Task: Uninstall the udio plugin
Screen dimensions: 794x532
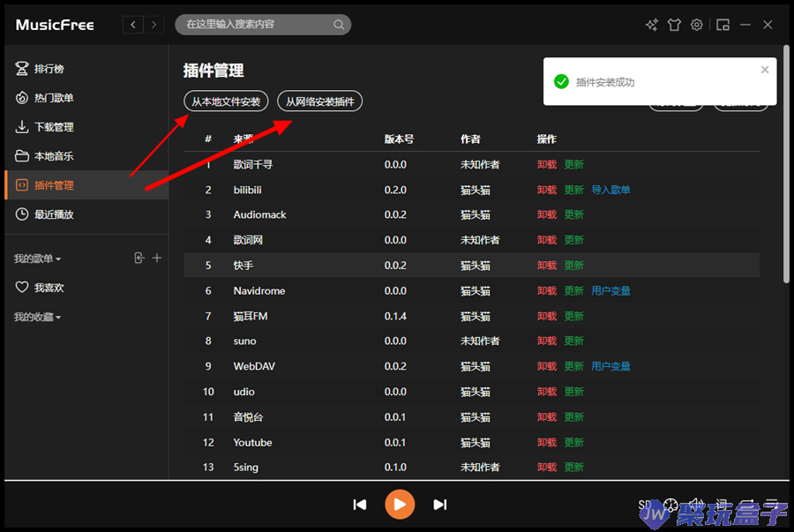Action: (x=547, y=392)
